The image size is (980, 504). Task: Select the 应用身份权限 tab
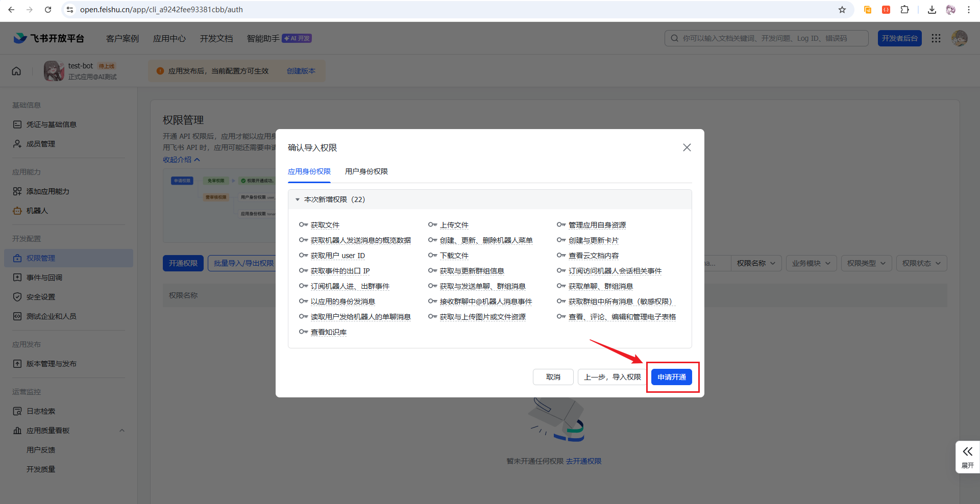point(309,171)
